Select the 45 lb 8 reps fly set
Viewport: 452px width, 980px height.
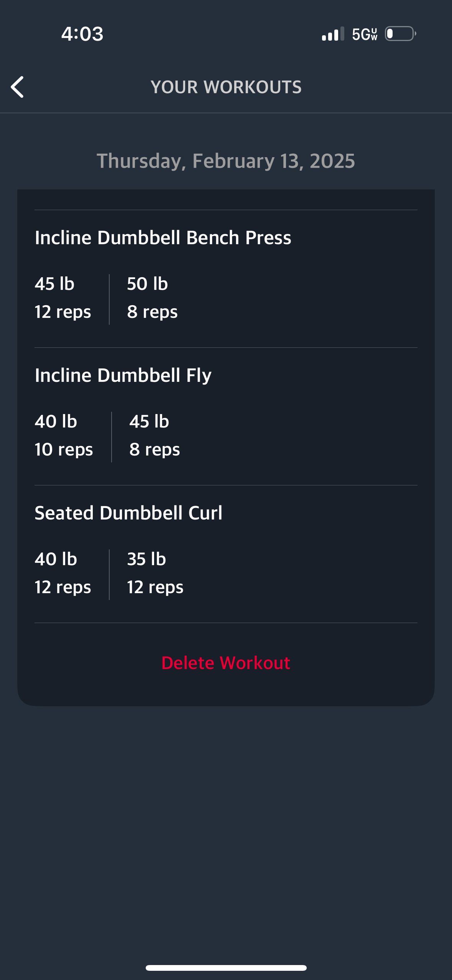pos(155,436)
